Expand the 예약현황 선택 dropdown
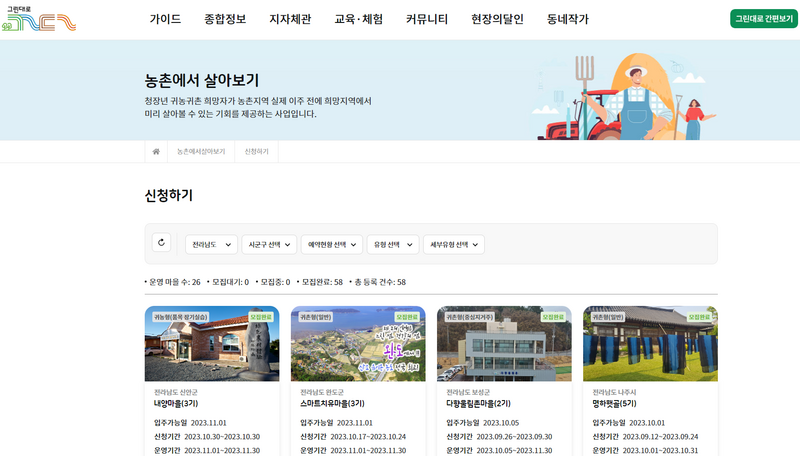 (332, 245)
